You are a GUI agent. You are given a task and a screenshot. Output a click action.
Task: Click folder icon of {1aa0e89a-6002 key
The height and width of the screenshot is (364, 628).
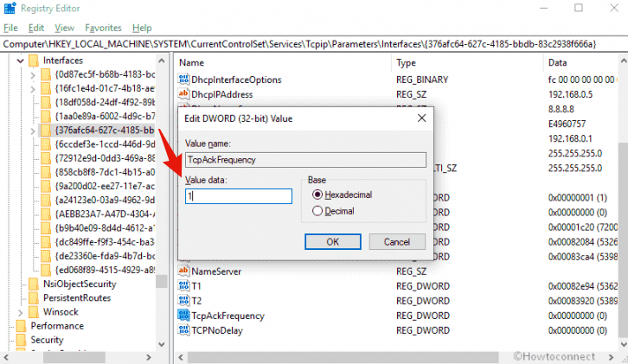point(46,117)
